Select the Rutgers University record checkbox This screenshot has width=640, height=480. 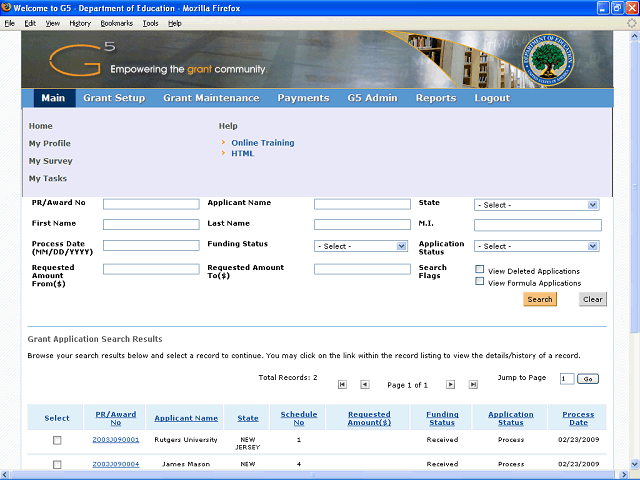pyautogui.click(x=57, y=440)
